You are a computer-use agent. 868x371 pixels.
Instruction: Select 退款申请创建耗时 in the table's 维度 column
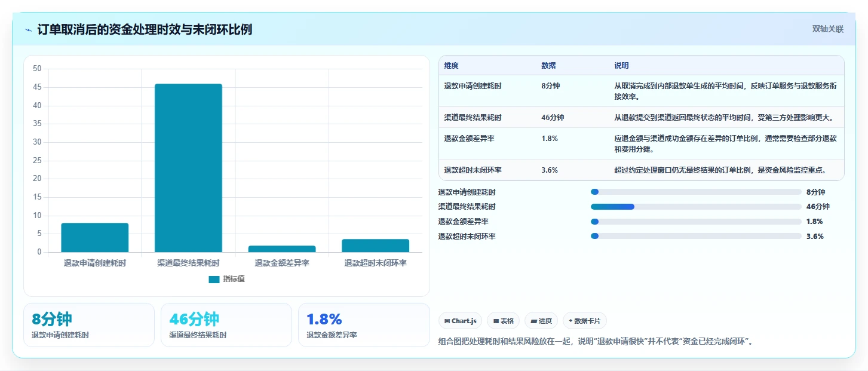(x=473, y=86)
